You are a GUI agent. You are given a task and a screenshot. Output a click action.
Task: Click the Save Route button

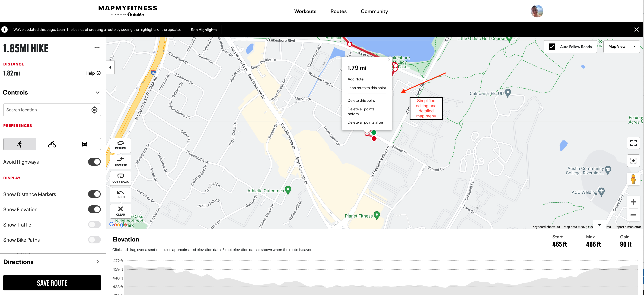click(x=52, y=283)
